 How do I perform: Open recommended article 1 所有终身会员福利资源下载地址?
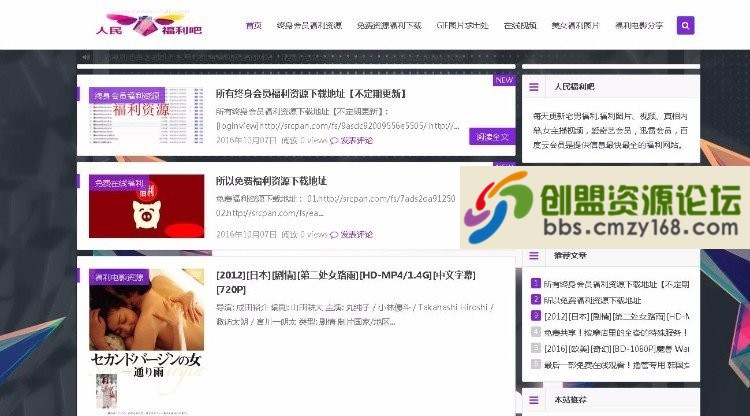(616, 284)
